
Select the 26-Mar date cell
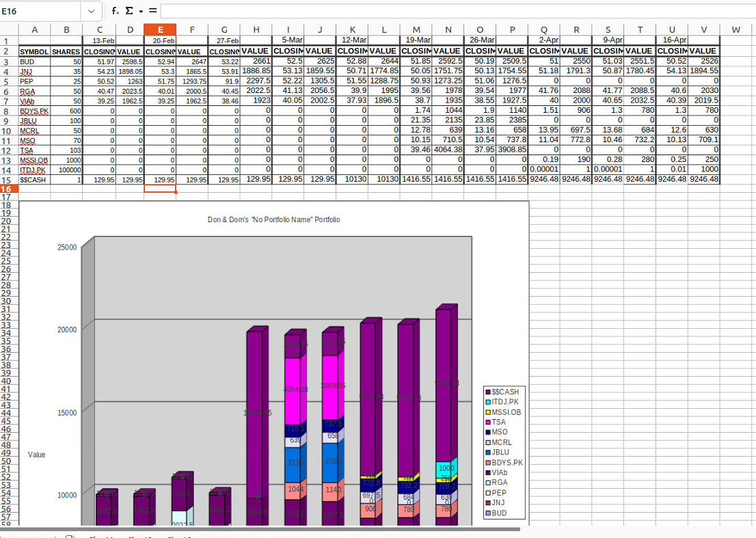(480, 40)
